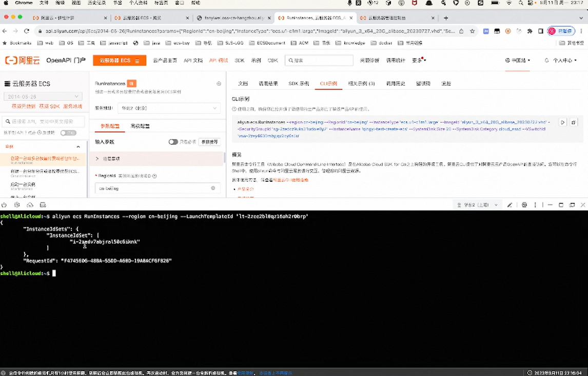The width and height of the screenshot is (588, 376).
Task: Switch to the 文档 tab
Action: coord(243,83)
